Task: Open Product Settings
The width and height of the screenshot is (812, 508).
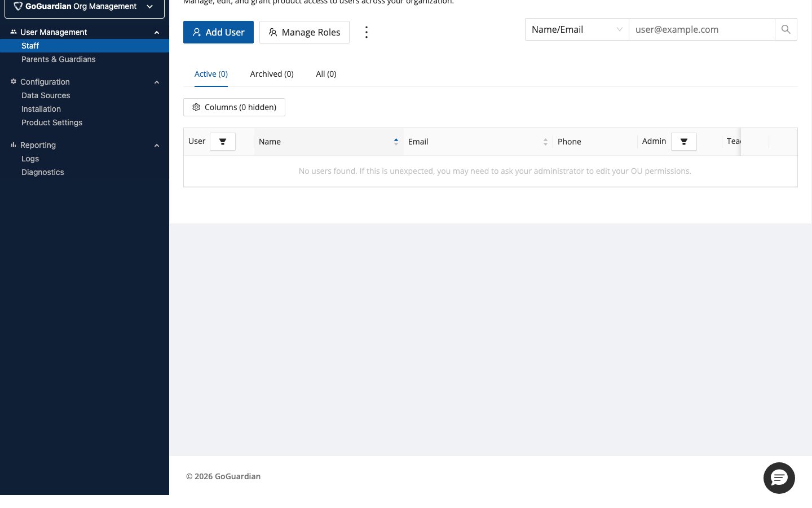Action: point(52,122)
